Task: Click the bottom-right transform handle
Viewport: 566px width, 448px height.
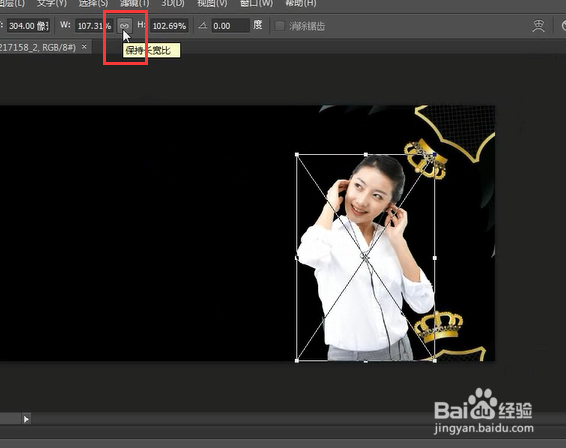Action: click(x=435, y=361)
